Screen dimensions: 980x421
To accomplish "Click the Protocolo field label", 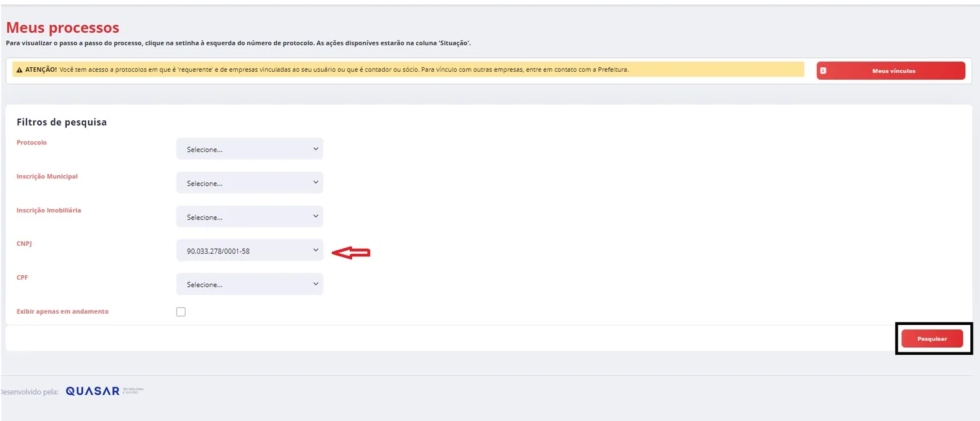I will [31, 142].
